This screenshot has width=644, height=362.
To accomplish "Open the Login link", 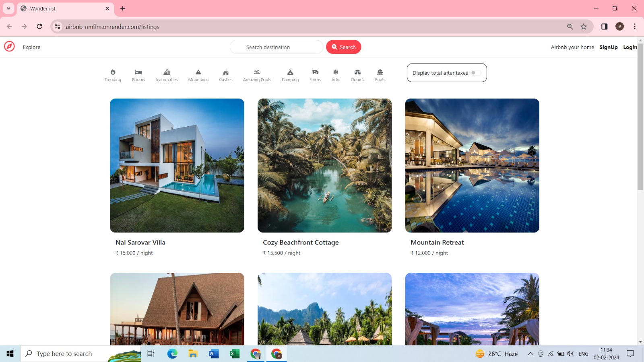I will coord(630,47).
